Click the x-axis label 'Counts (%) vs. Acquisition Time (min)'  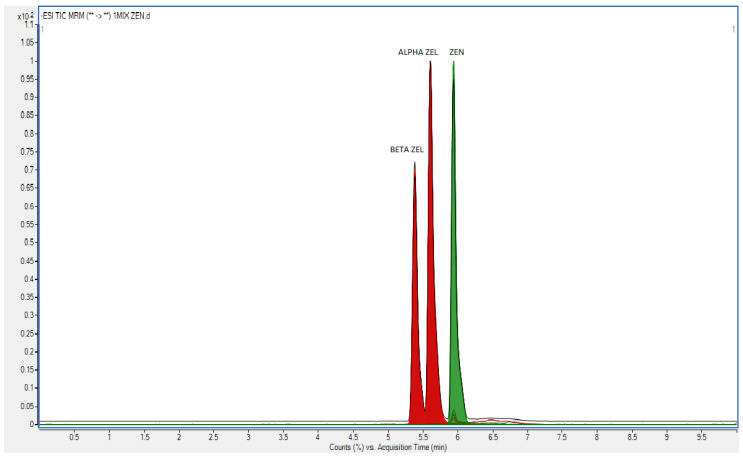coord(388,448)
